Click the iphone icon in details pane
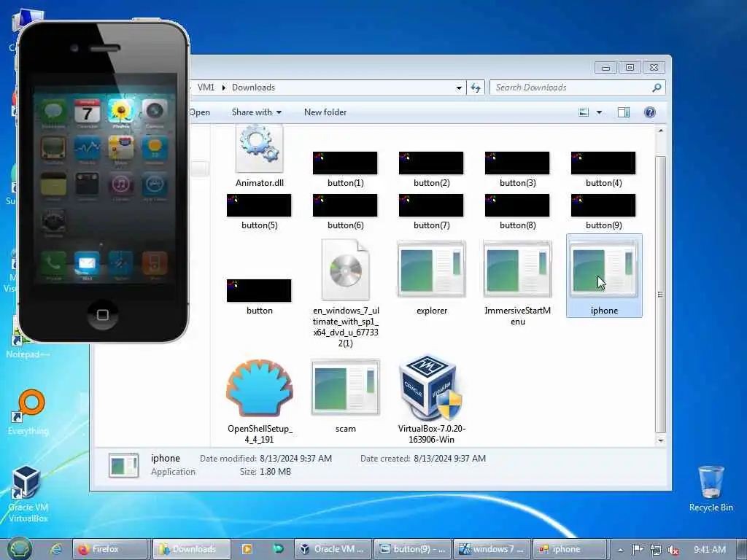The image size is (747, 560). pos(123,465)
